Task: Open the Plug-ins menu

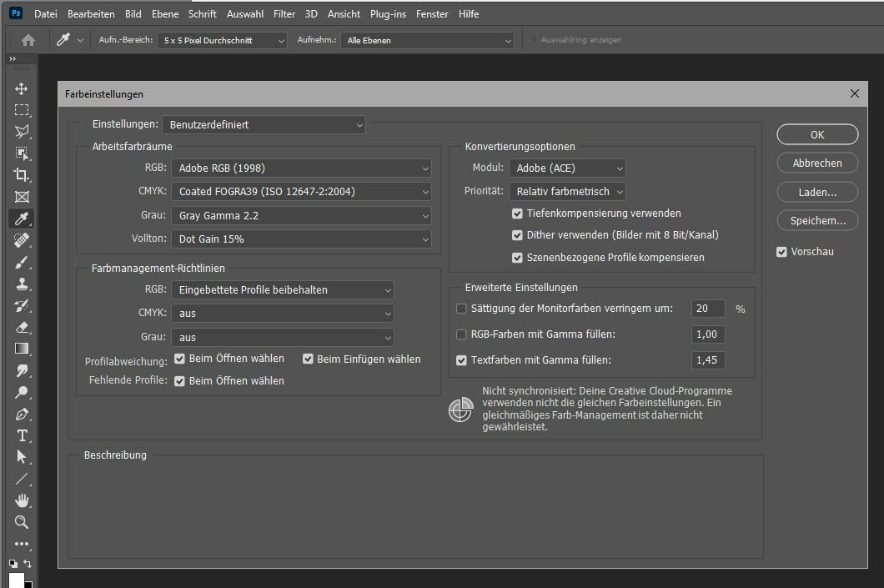Action: [388, 14]
